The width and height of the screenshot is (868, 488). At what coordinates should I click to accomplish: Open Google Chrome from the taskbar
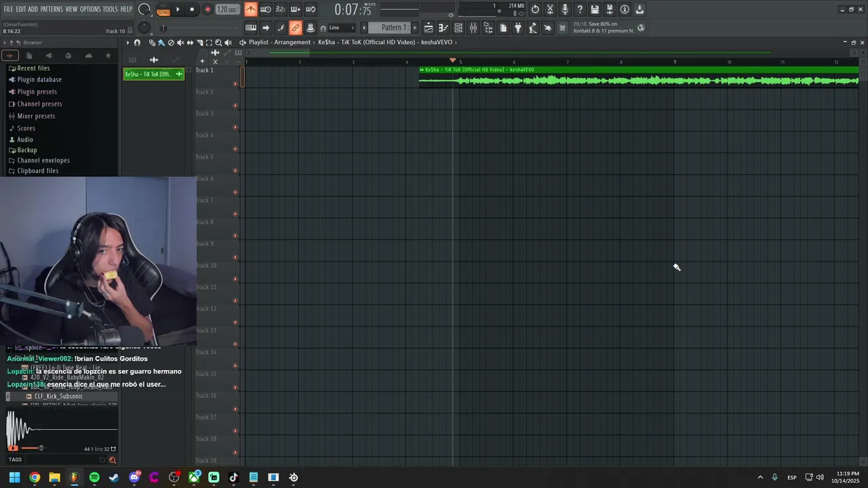pos(35,477)
